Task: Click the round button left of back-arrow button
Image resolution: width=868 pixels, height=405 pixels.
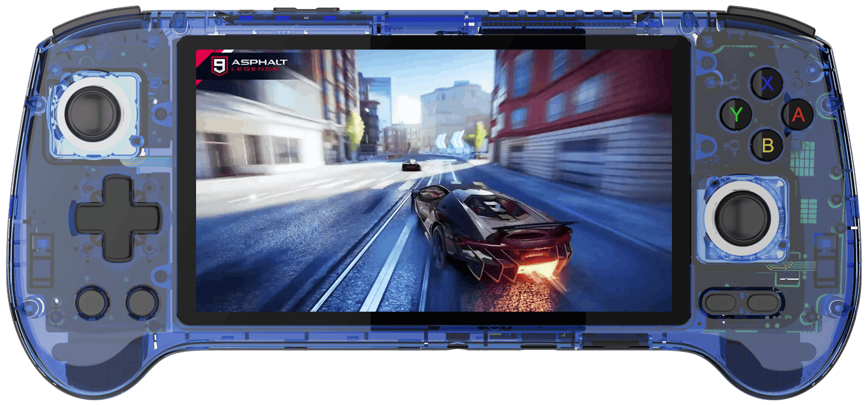Action: pyautogui.click(x=92, y=303)
